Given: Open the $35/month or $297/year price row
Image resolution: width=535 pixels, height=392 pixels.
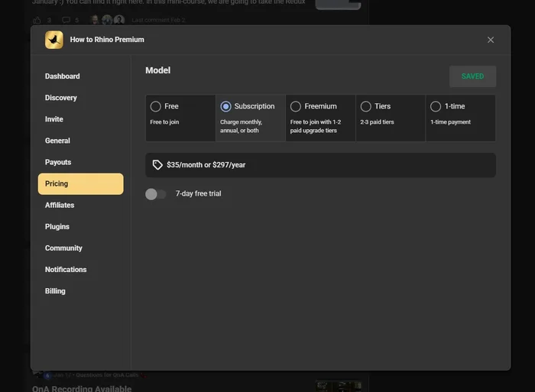Looking at the screenshot, I should click(x=320, y=165).
